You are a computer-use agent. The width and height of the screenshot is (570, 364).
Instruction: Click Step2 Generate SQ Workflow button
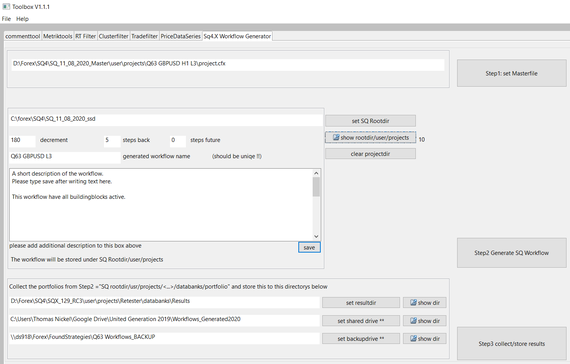click(511, 253)
